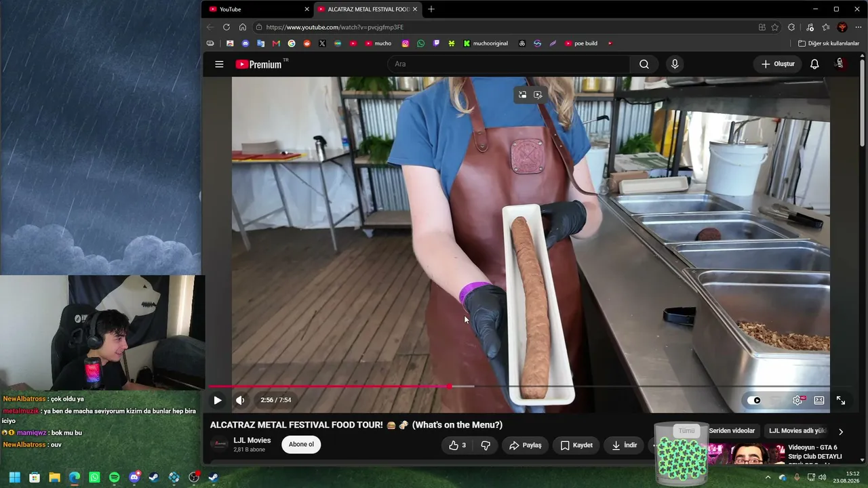Expand Diğer sık kullanılanlar favorites folder
The image size is (868, 488).
829,43
